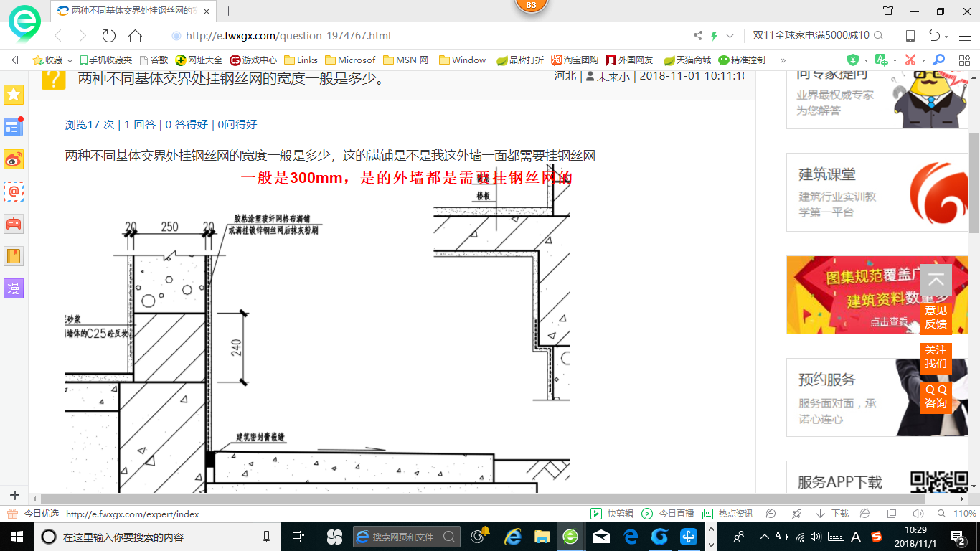980x551 pixels.
Task: Open the sidebar game controller icon
Action: pyautogui.click(x=14, y=224)
